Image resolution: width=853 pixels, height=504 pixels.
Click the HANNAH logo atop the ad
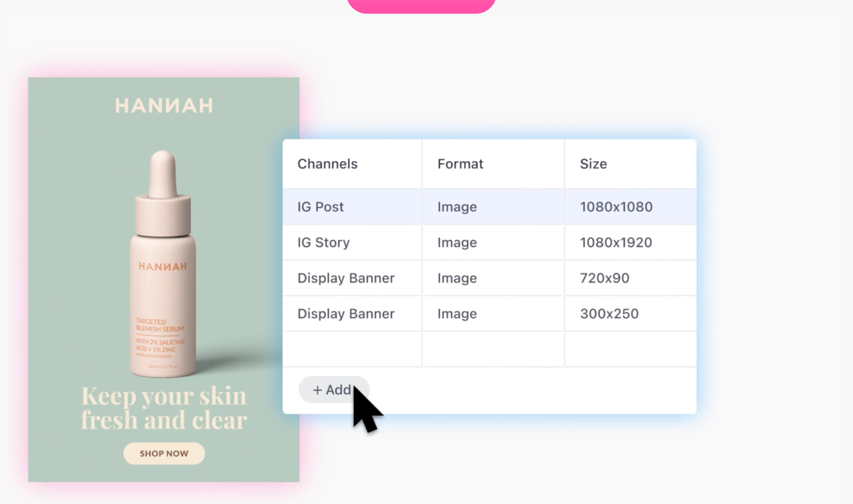164,105
